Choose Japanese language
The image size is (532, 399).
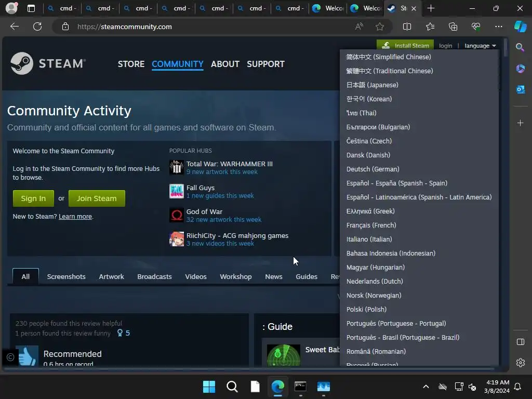pyautogui.click(x=419, y=85)
